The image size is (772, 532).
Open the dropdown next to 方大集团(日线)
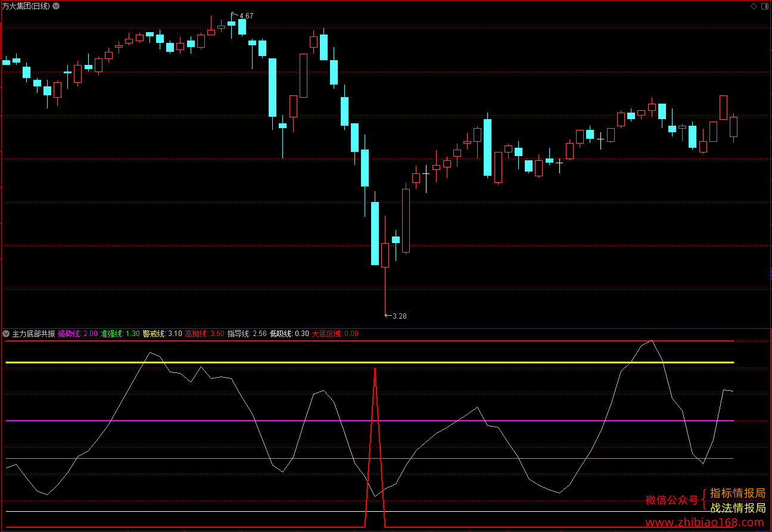pyautogui.click(x=56, y=6)
